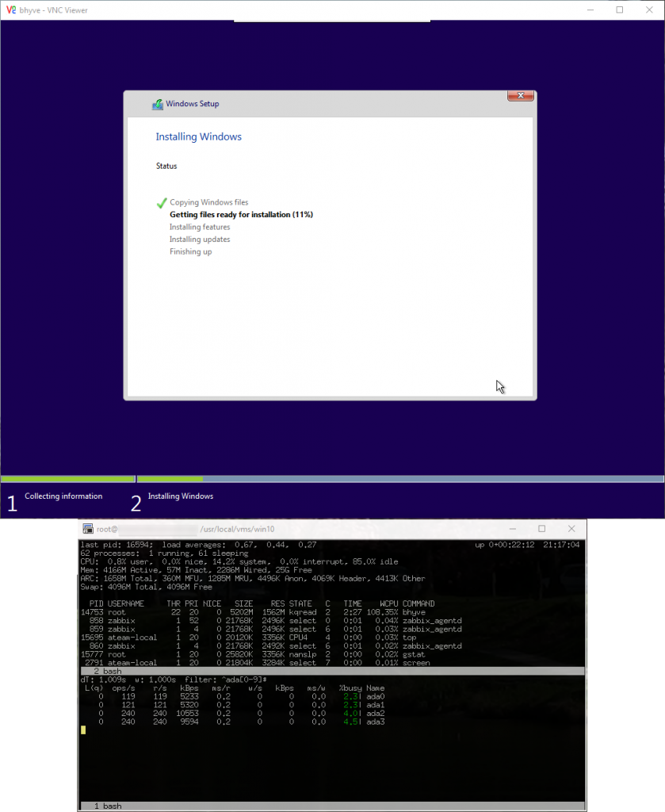This screenshot has height=812, width=665.
Task: Click the screen process row
Action: point(255,663)
